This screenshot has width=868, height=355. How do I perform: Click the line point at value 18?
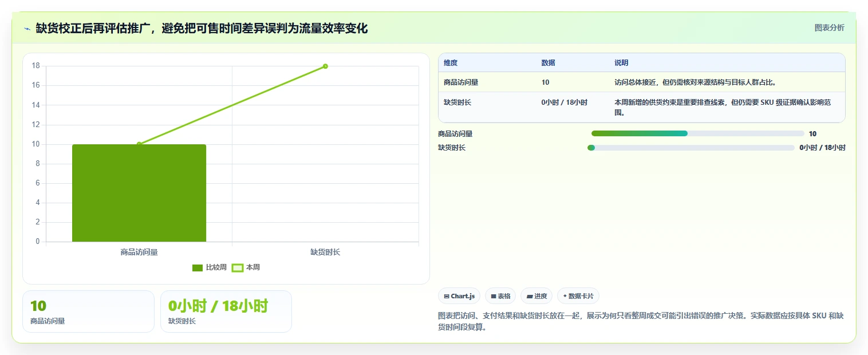coord(325,66)
